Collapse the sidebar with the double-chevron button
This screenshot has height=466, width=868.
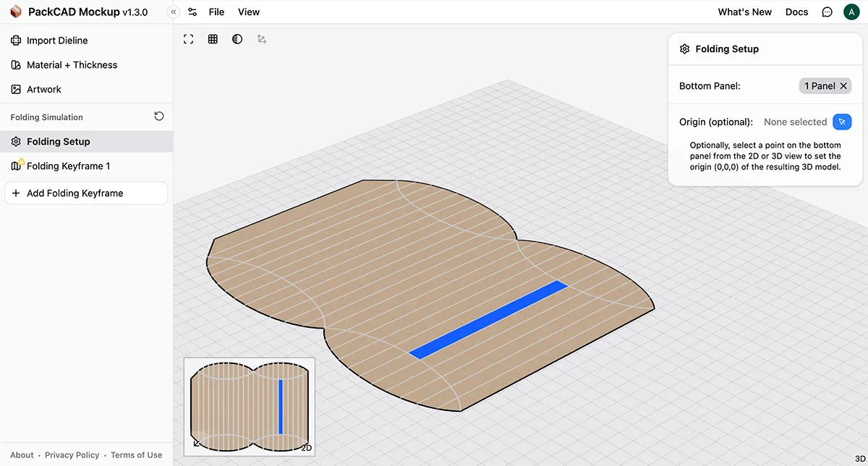174,12
